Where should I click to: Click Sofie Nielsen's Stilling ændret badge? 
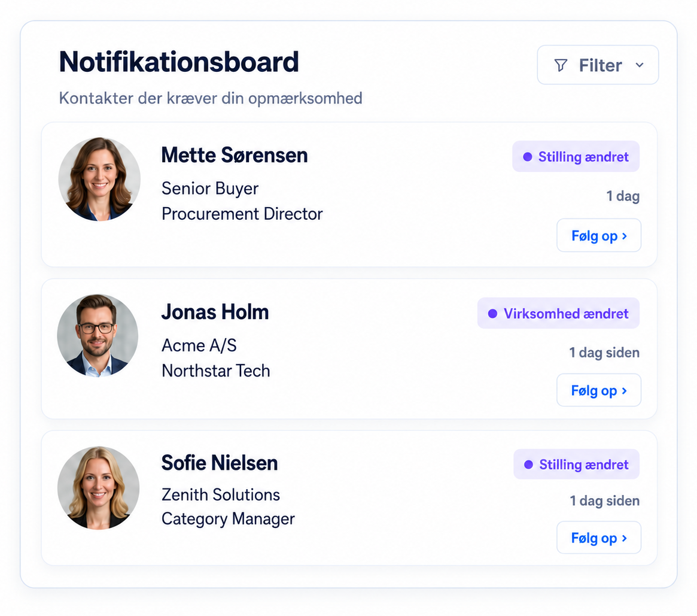point(576,465)
